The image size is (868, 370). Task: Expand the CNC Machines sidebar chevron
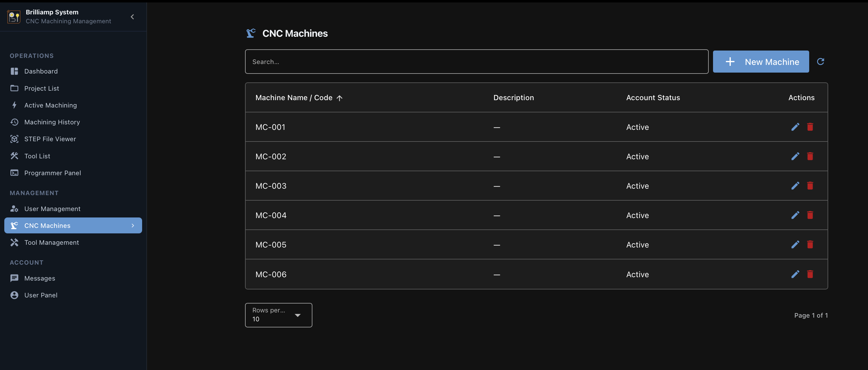click(x=133, y=225)
